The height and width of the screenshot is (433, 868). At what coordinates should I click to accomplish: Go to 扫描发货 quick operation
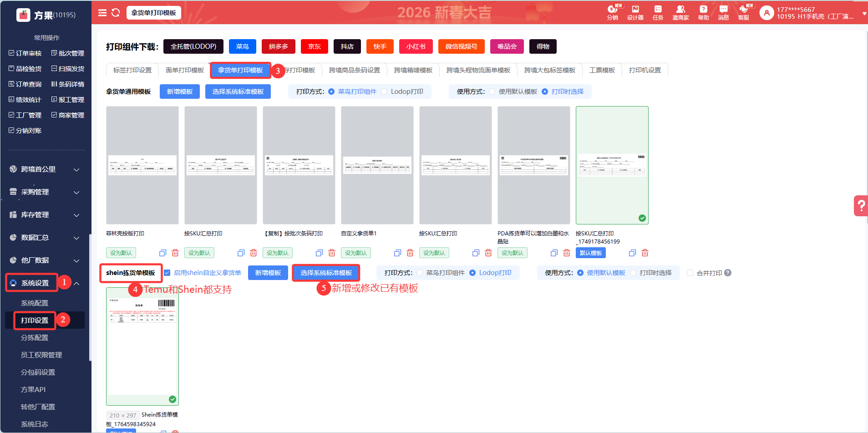pyautogui.click(x=68, y=69)
